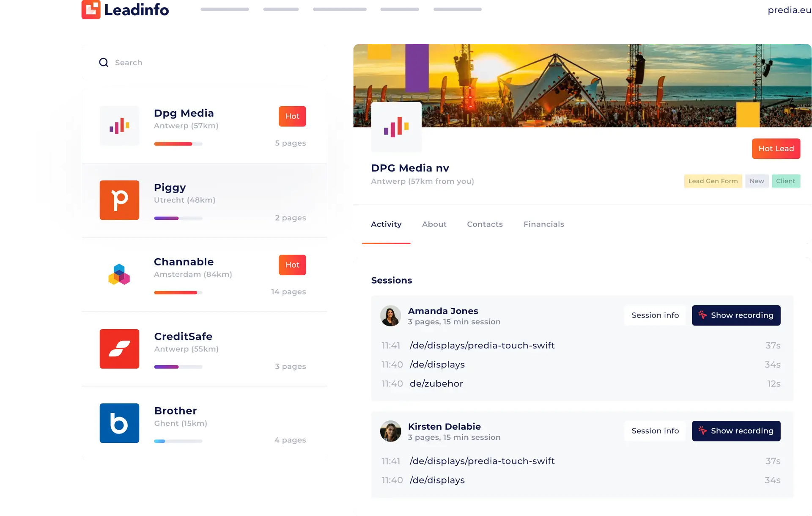
Task: Open the Channable hexagon logo
Action: click(119, 274)
